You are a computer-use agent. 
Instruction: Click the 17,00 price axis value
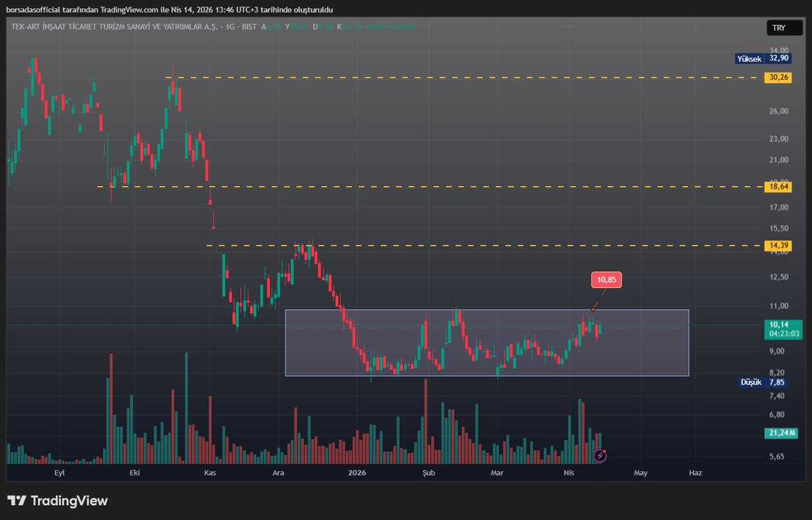click(779, 208)
